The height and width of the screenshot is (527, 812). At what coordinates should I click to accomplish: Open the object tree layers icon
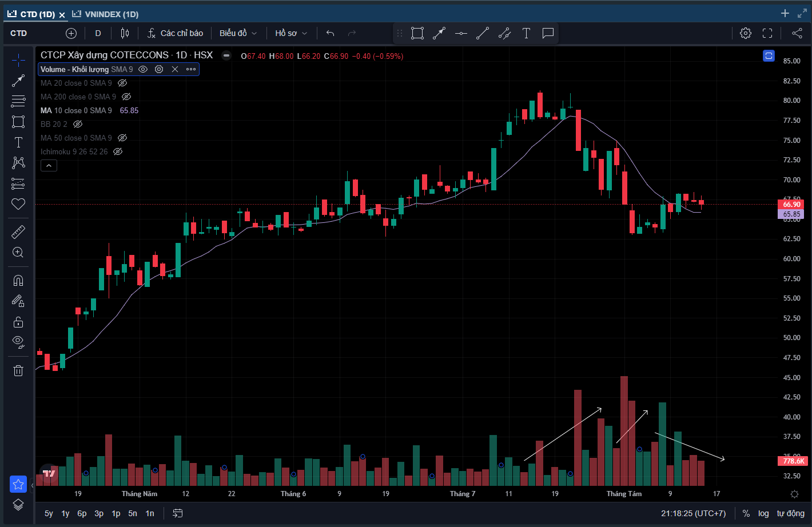(18, 505)
